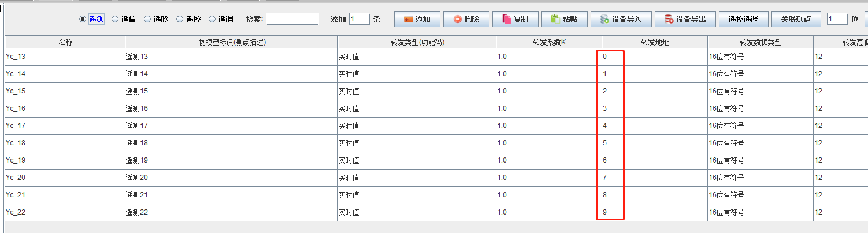Select the Yc_20 name cell
The width and height of the screenshot is (868, 233).
tap(65, 178)
